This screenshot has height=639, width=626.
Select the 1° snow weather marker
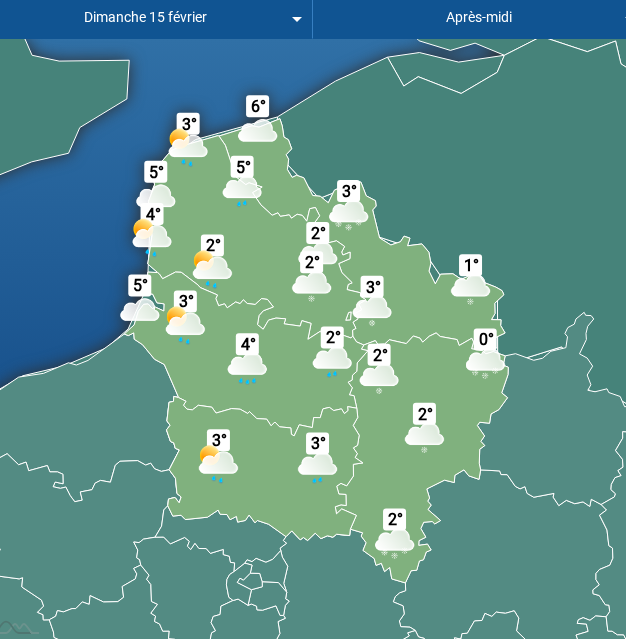[x=470, y=280]
